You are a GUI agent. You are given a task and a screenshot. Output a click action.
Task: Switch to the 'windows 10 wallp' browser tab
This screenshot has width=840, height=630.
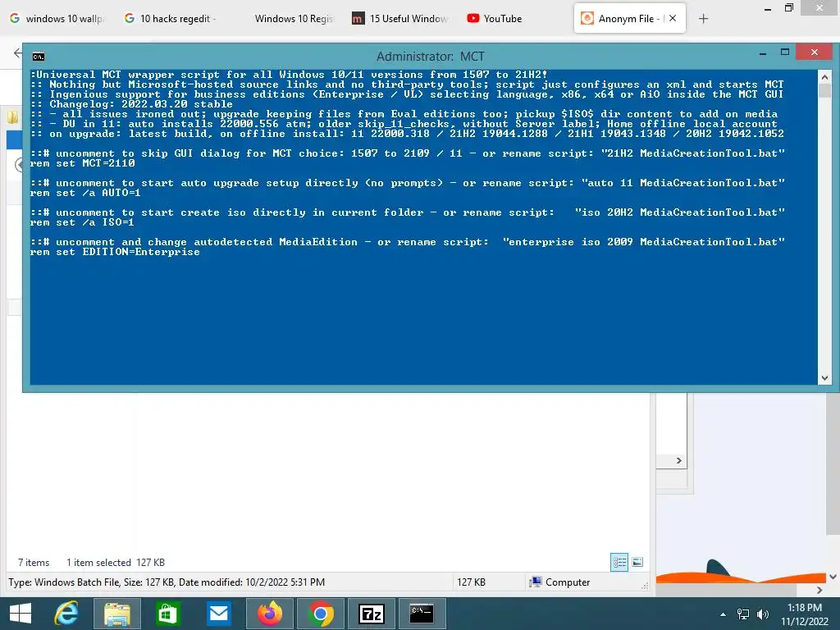click(57, 18)
